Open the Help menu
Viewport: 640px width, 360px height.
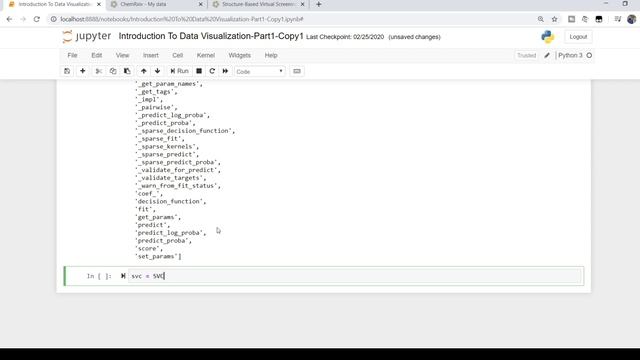click(271, 55)
